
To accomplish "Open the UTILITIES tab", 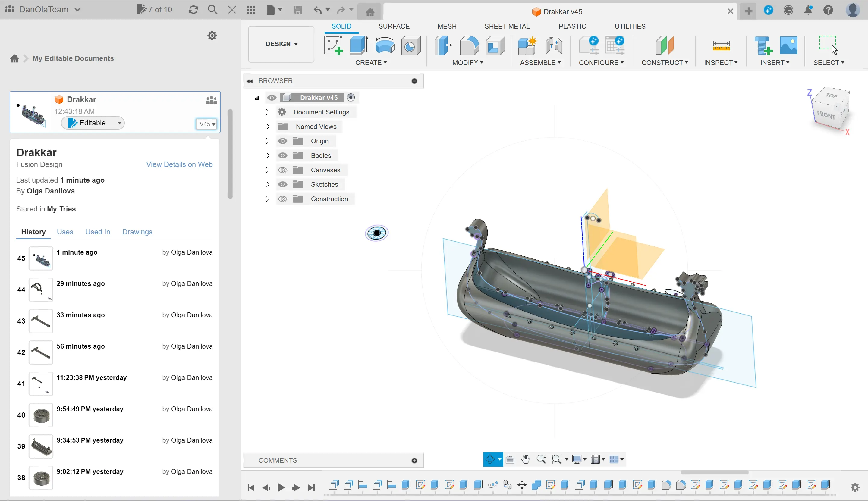I will pos(630,26).
